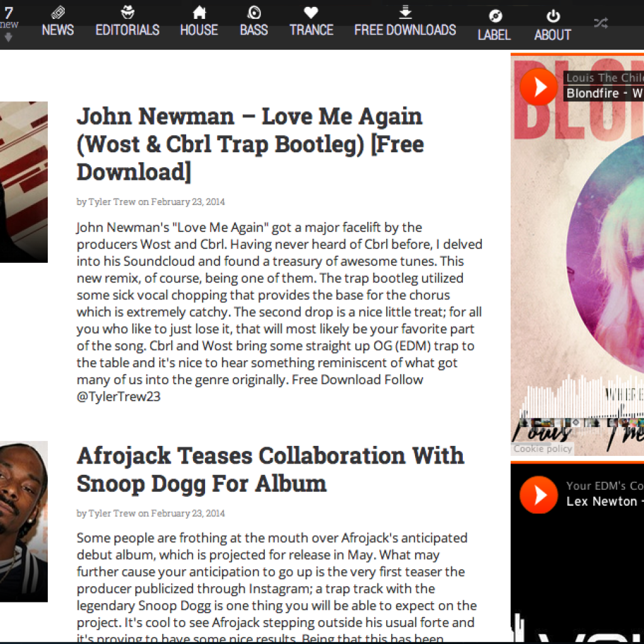Play the Blondfire SoundCloud track
The image size is (644, 644).
(538, 87)
